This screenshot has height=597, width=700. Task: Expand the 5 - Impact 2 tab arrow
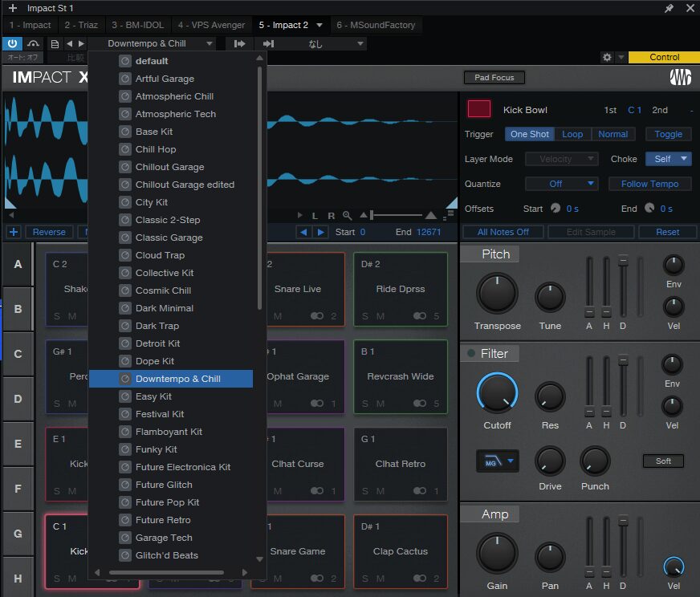click(319, 25)
